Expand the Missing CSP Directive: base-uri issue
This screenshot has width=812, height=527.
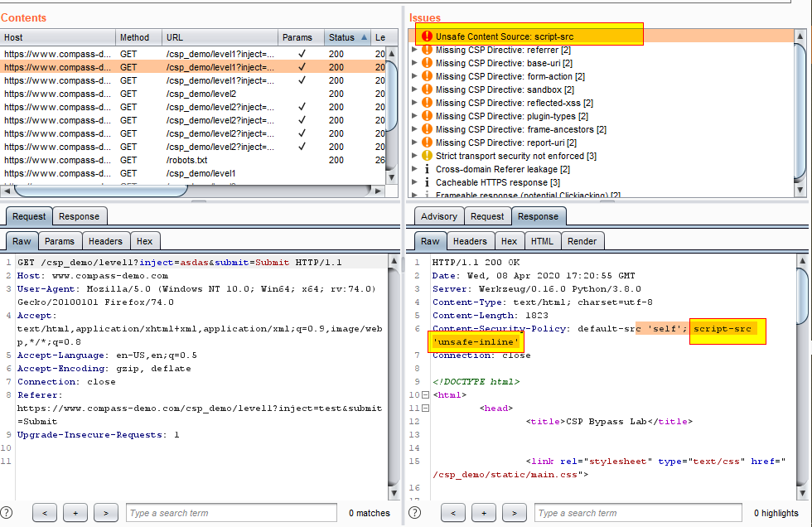pyautogui.click(x=414, y=63)
